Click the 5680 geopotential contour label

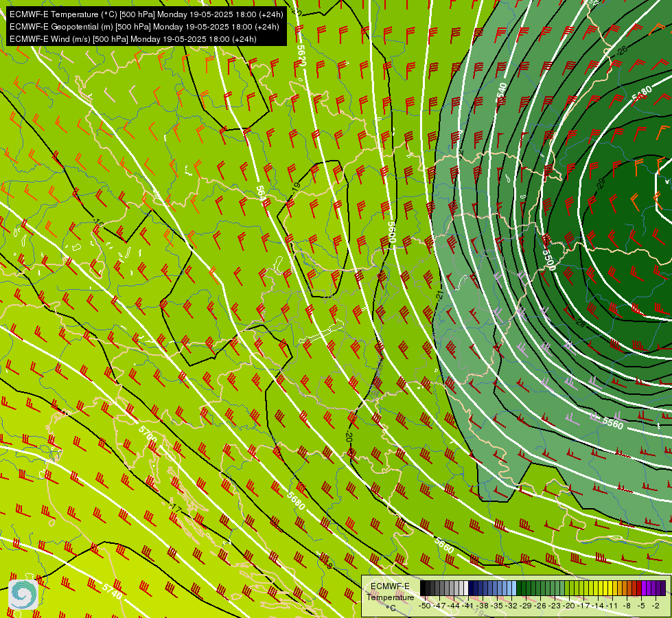tap(296, 501)
